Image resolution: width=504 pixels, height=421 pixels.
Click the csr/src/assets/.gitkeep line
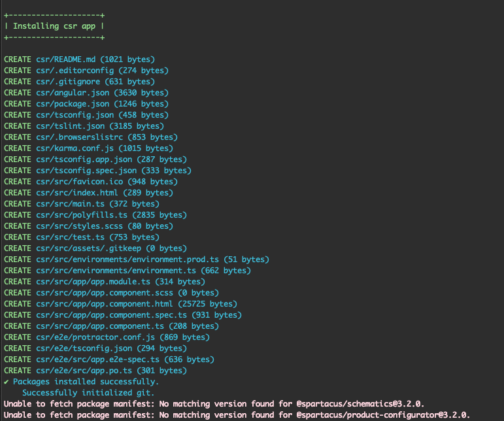[95, 248]
